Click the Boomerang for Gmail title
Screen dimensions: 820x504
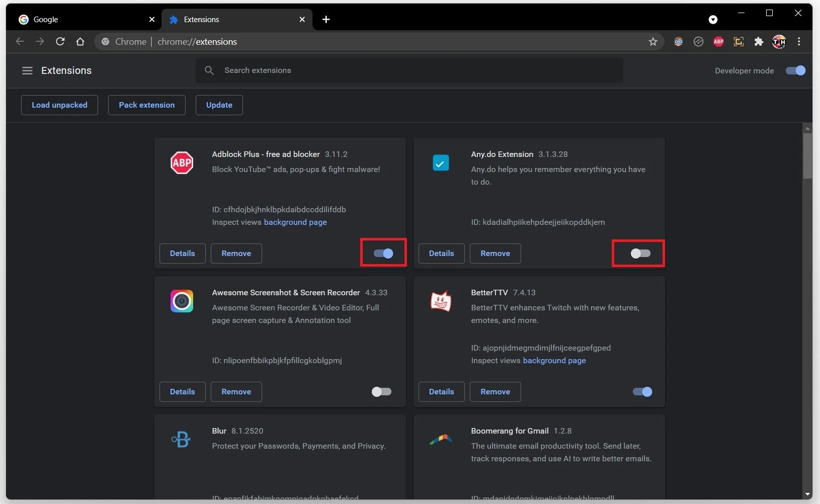510,431
